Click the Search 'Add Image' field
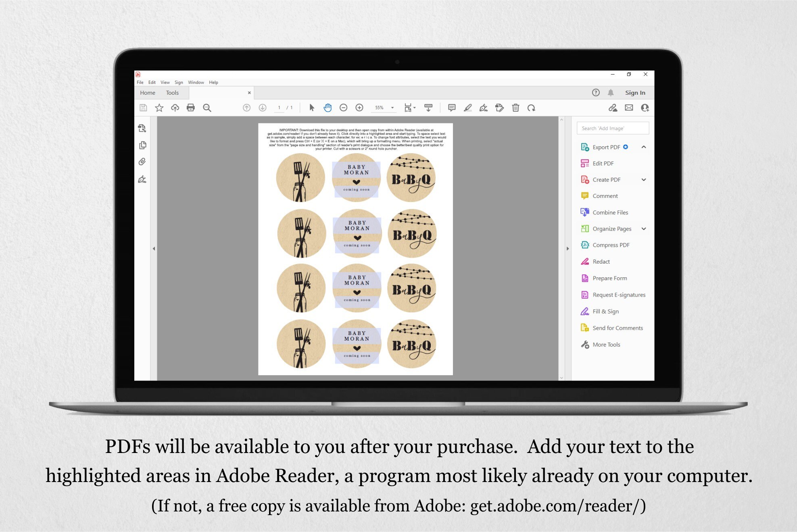This screenshot has width=797, height=532. [x=613, y=128]
